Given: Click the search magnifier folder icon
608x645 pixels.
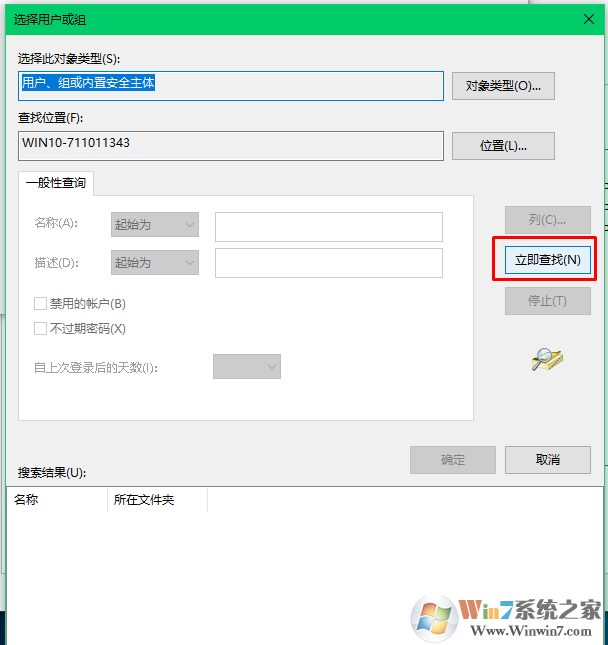Looking at the screenshot, I should click(547, 359).
